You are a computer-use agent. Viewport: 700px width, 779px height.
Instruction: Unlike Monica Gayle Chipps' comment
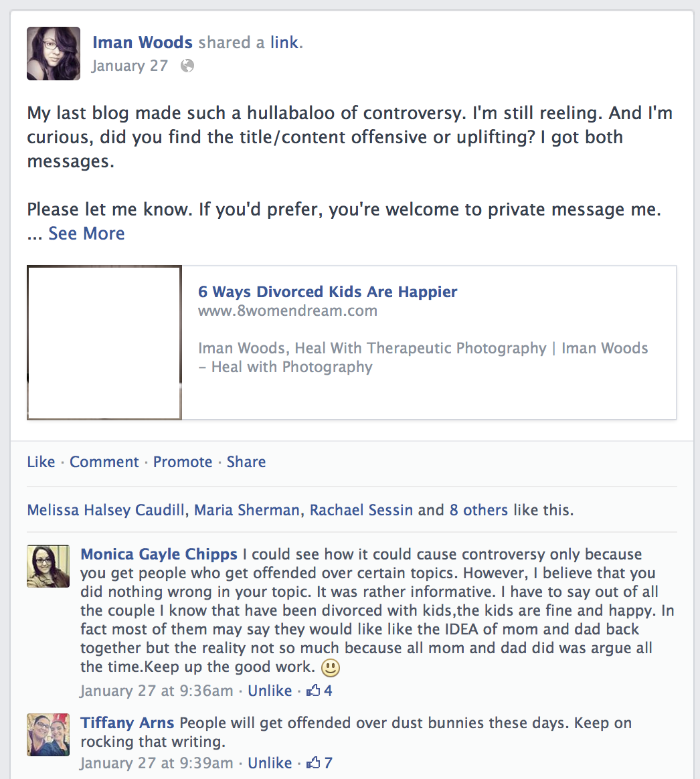click(270, 691)
